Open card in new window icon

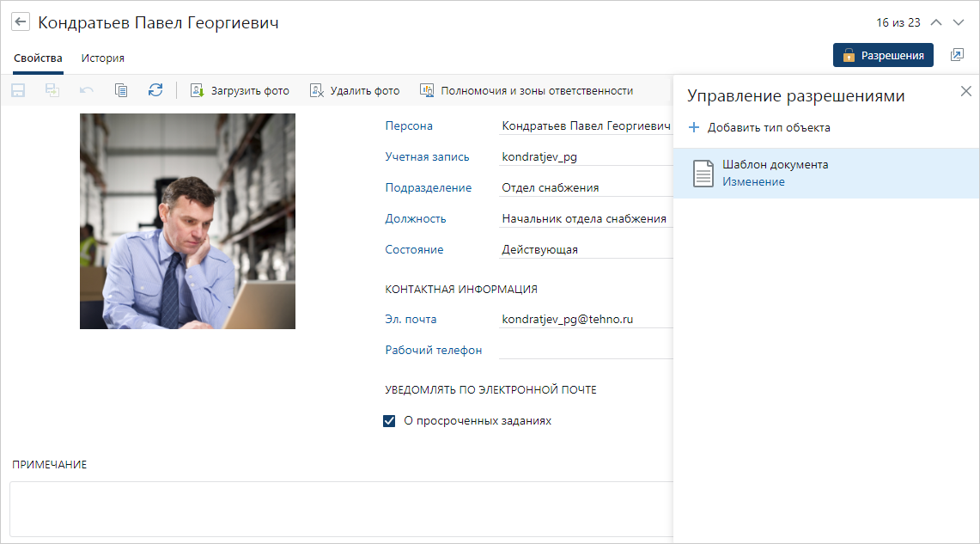click(x=957, y=55)
